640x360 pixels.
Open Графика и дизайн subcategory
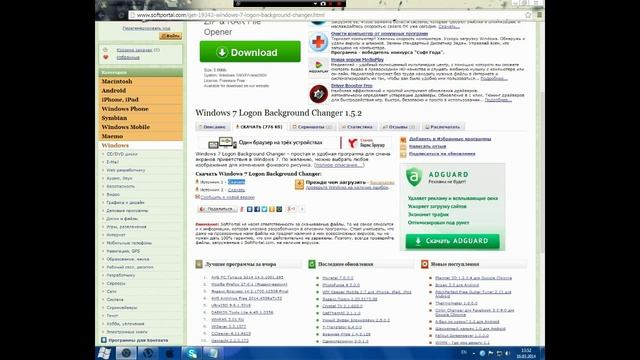[x=125, y=202]
